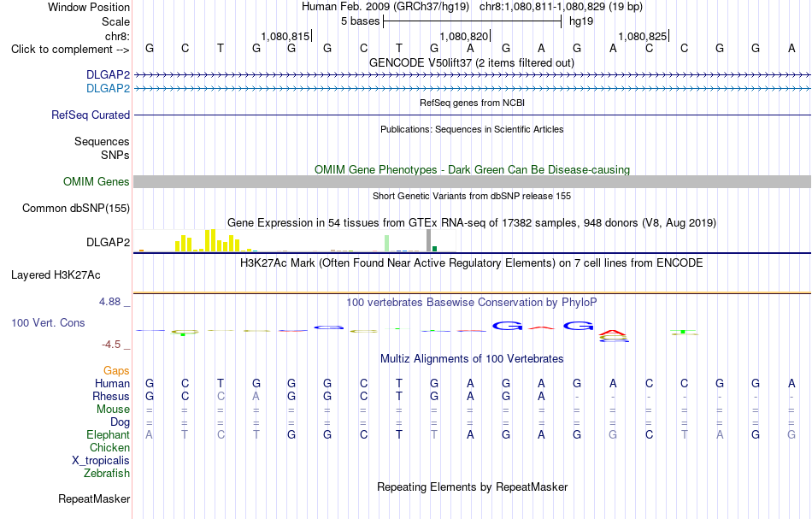
Task: Click the Window Position label
Action: (x=89, y=7)
